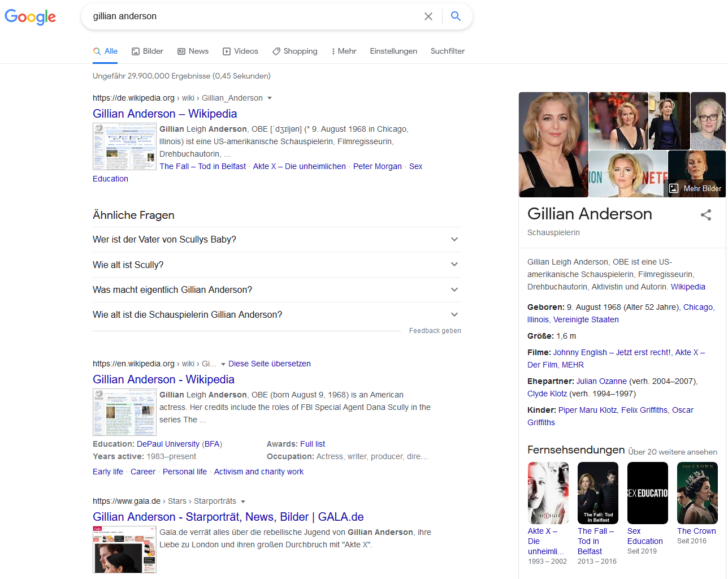Open the English Wikipedia result thumbnail

tap(124, 412)
